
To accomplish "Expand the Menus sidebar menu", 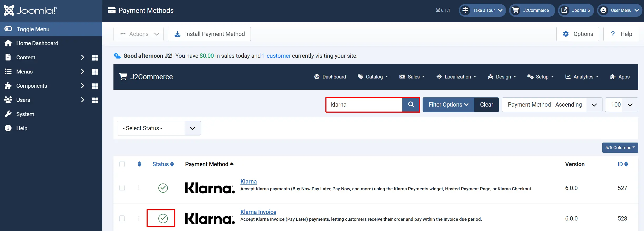I will (82, 72).
